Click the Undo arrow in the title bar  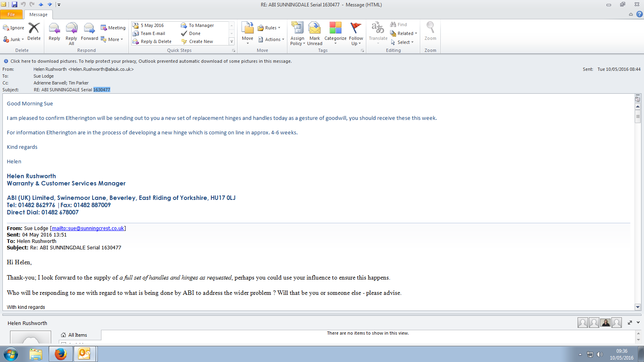click(x=23, y=4)
